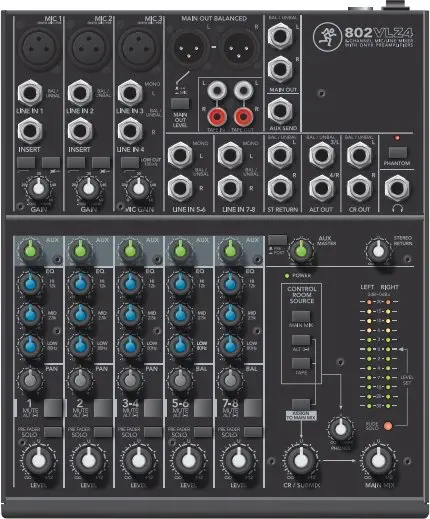Click the MAIN OUT left quarter-inch jack
430x519 pixels.
280,36
